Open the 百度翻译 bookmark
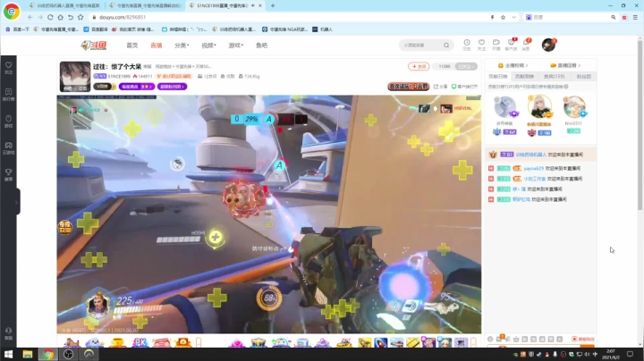The width and height of the screenshot is (644, 361). click(96, 29)
